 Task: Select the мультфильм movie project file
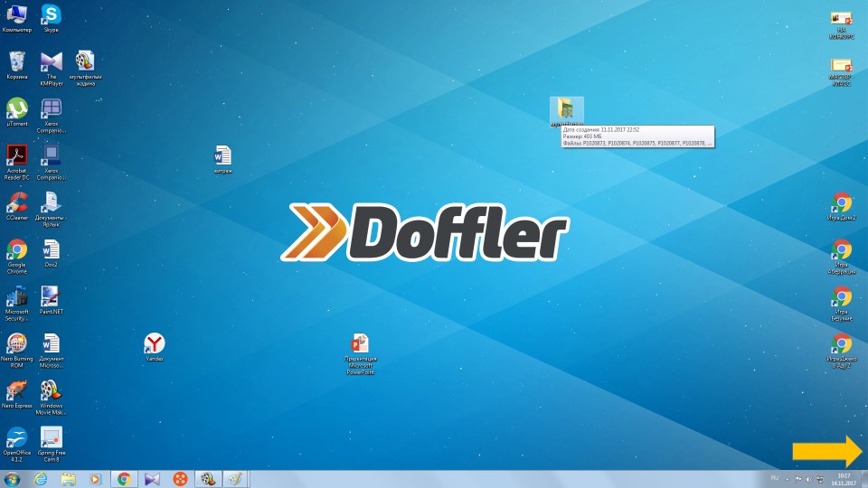point(85,68)
